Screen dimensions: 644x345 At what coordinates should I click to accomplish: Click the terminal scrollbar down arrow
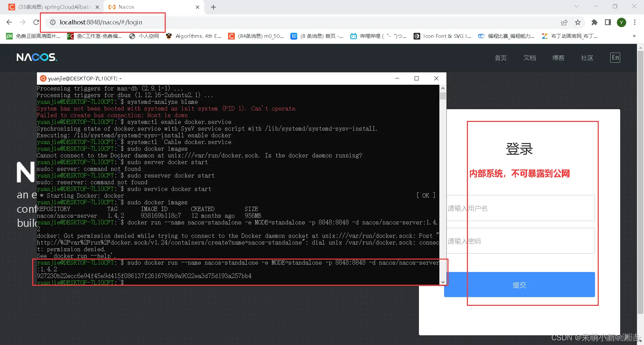coord(443,282)
